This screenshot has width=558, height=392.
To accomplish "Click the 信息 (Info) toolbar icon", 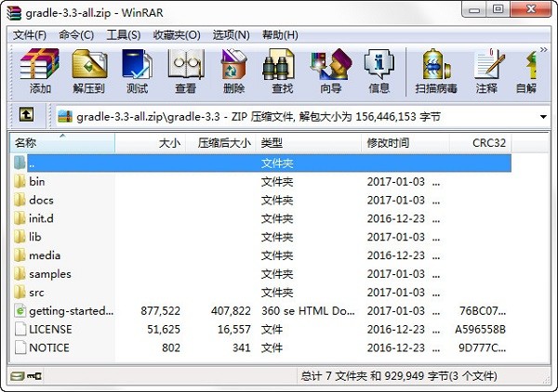I will pos(379,72).
